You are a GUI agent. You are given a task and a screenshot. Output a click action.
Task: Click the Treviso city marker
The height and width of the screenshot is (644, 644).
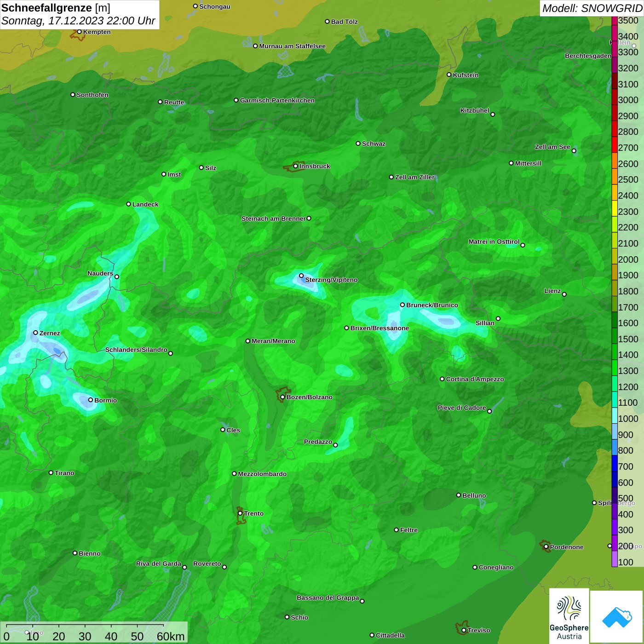click(464, 630)
